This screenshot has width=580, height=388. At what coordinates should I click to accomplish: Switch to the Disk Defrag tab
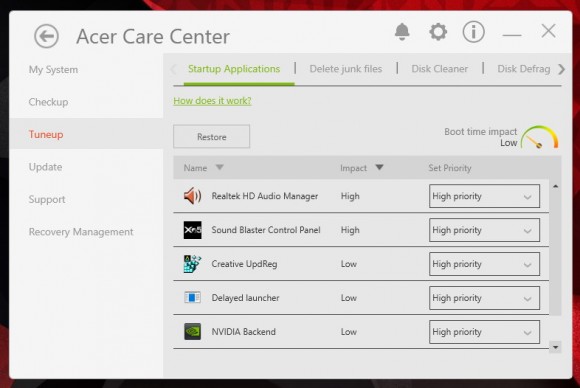tap(523, 69)
